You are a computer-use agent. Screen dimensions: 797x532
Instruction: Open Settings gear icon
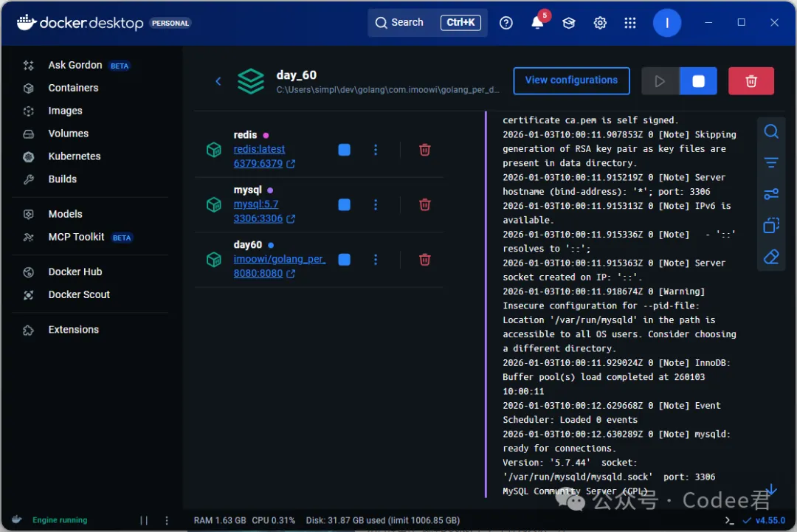(x=600, y=23)
